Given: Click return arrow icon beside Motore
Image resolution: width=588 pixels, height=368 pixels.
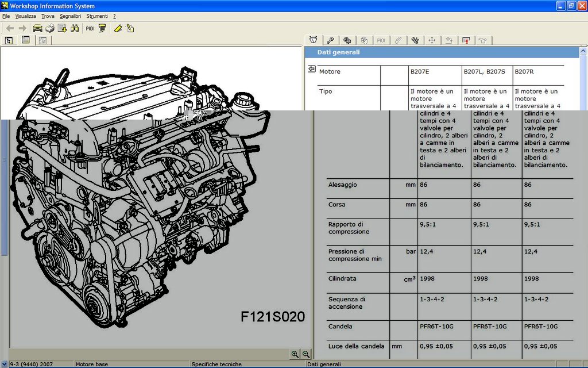Looking at the screenshot, I should click(312, 69).
